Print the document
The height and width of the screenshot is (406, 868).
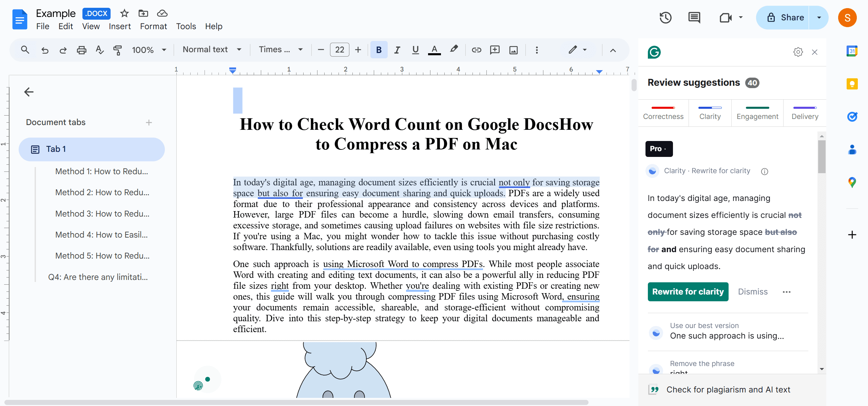coord(81,50)
